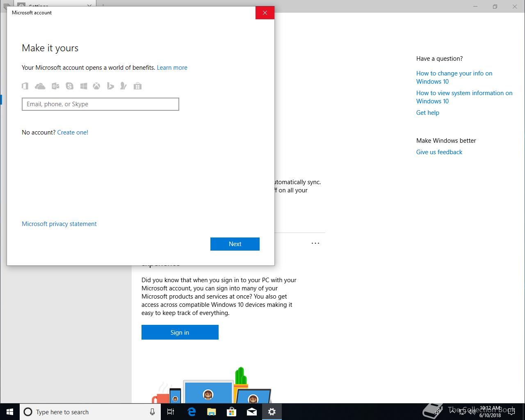The height and width of the screenshot is (420, 525).
Task: Click the Bing icon in the services row
Action: tap(110, 86)
